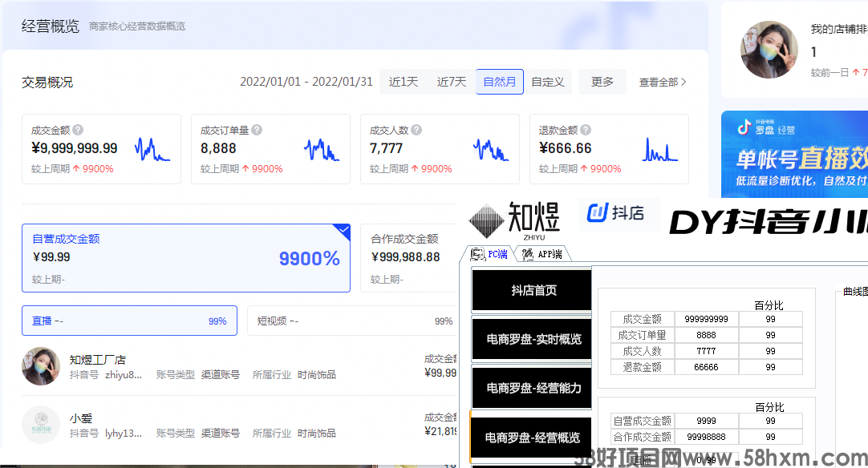Click the 成交订单量 value field 8888
This screenshot has height=468, width=868.
[707, 335]
